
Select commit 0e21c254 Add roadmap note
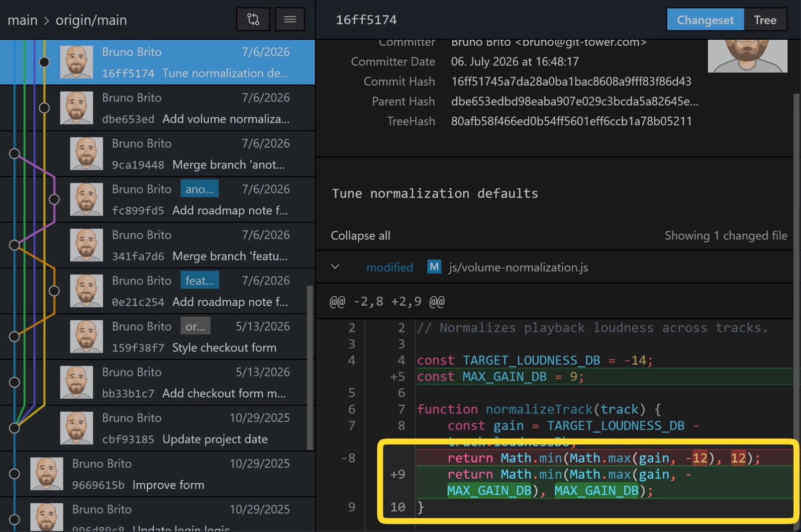(157, 291)
